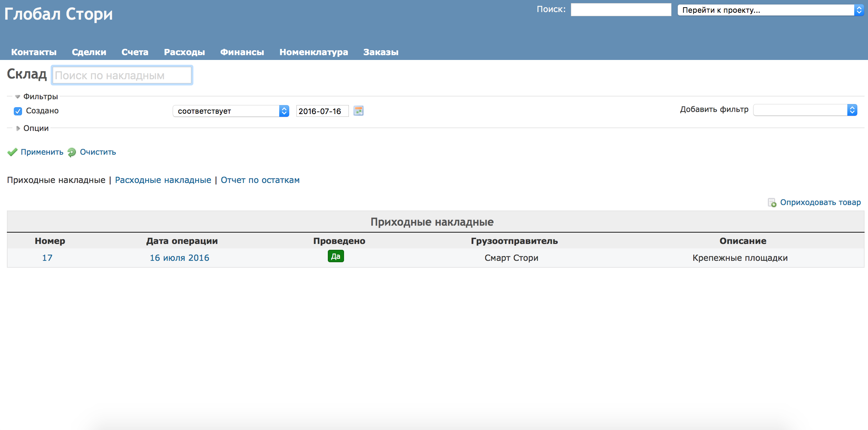Open the Счета menu tab
This screenshot has height=430, width=868.
tap(135, 52)
